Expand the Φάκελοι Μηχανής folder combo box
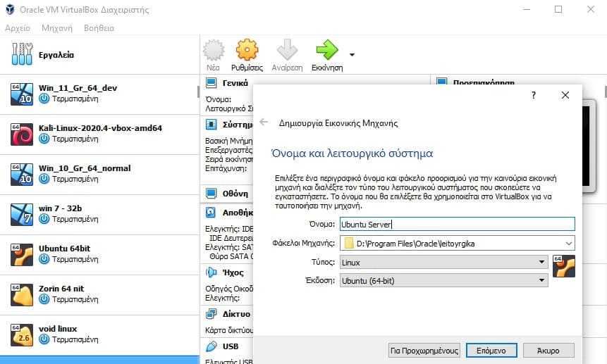This screenshot has height=364, width=607. coord(569,244)
